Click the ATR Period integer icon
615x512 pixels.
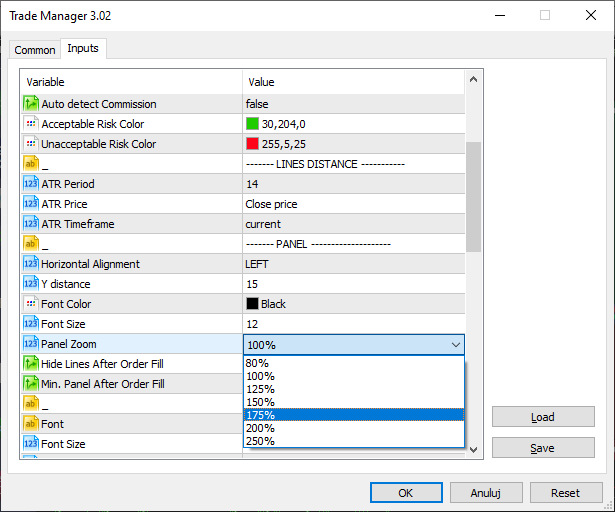[x=30, y=184]
